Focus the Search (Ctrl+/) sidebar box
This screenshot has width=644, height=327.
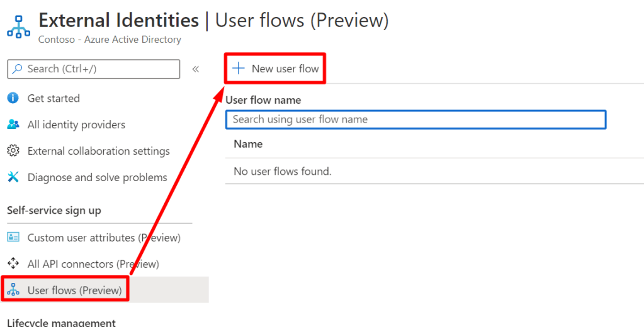tap(101, 69)
